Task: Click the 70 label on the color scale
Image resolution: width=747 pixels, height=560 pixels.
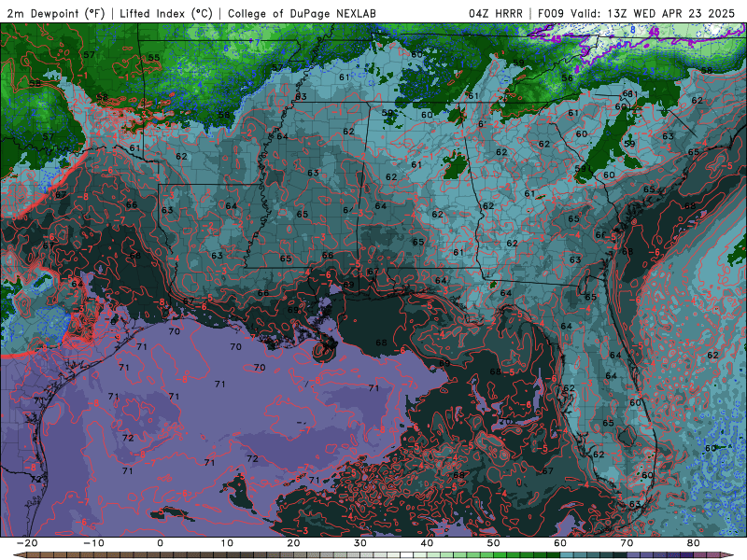Action: tap(627, 543)
